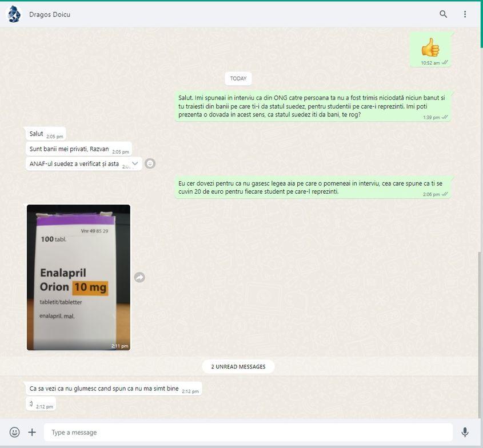Open search in the chat header
This screenshot has width=483, height=448.
click(443, 14)
